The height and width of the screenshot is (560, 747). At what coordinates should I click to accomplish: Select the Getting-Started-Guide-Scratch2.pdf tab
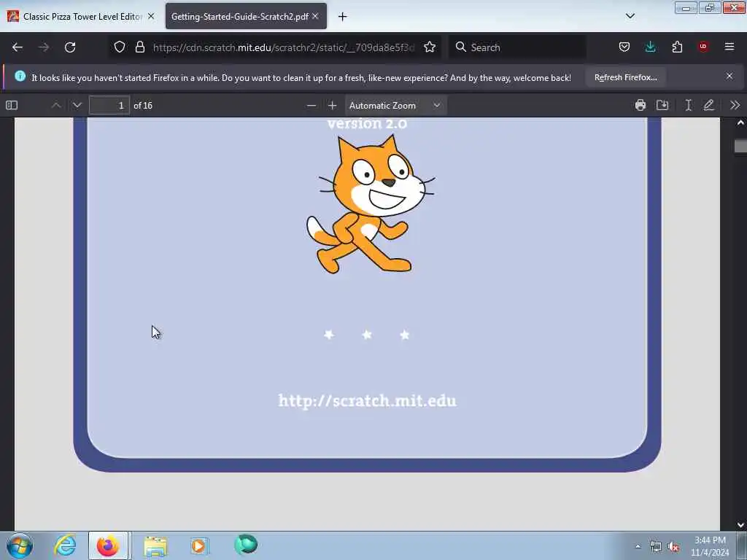coord(246,16)
